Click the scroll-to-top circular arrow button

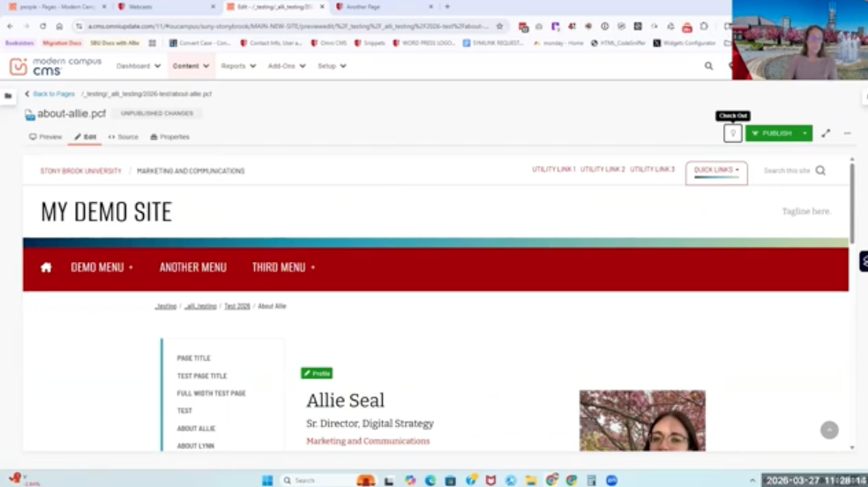[829, 430]
